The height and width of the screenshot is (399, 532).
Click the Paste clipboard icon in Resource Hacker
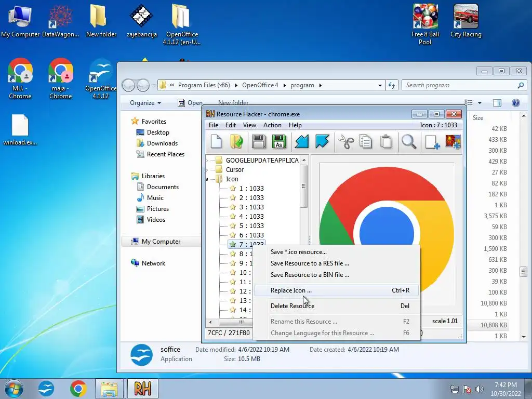tap(386, 142)
